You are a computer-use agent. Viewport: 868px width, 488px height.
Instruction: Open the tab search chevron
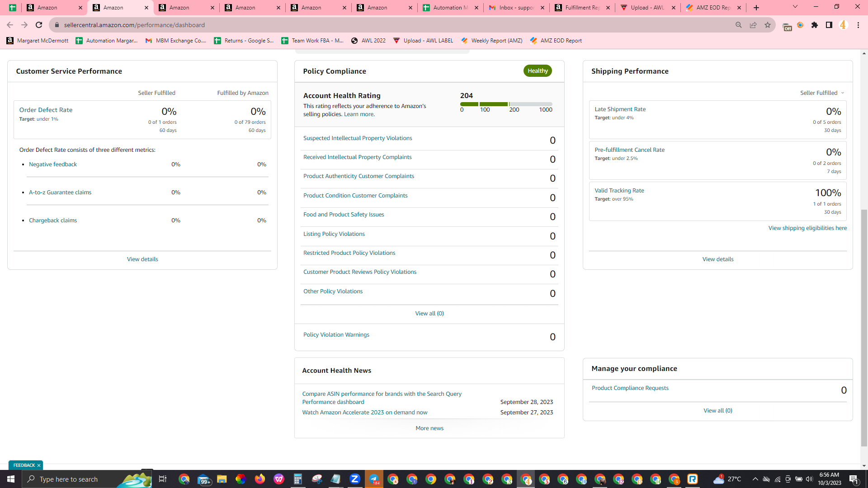click(795, 7)
